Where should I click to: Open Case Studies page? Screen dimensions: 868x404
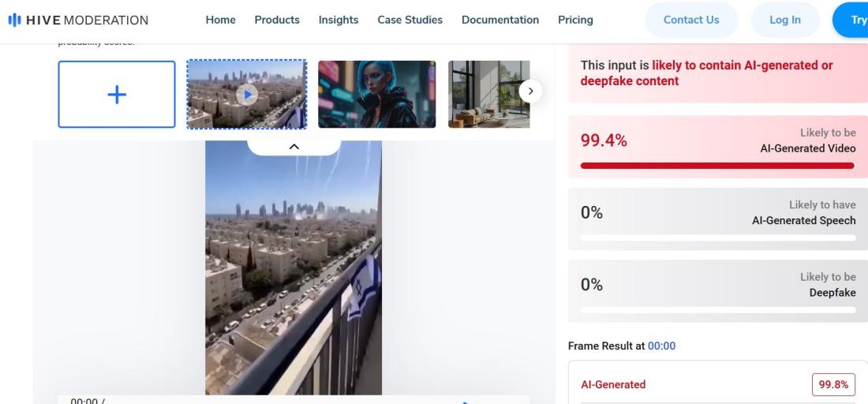click(x=410, y=20)
